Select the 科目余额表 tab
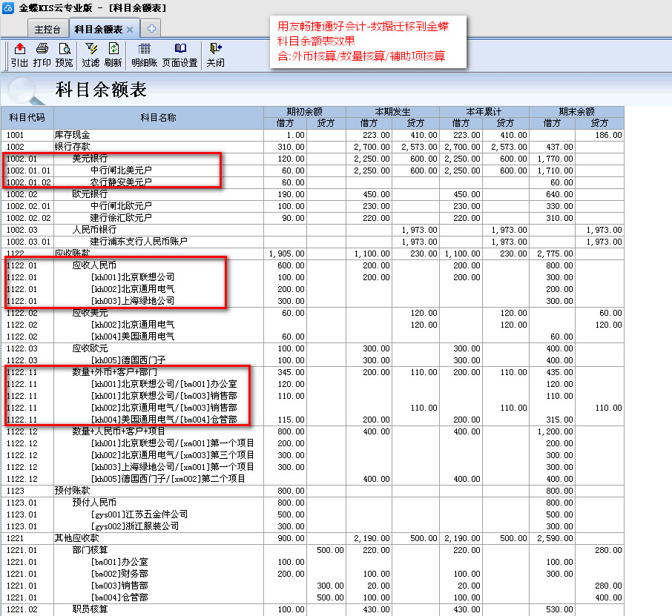Viewport: 672px width, 616px height. click(98, 30)
